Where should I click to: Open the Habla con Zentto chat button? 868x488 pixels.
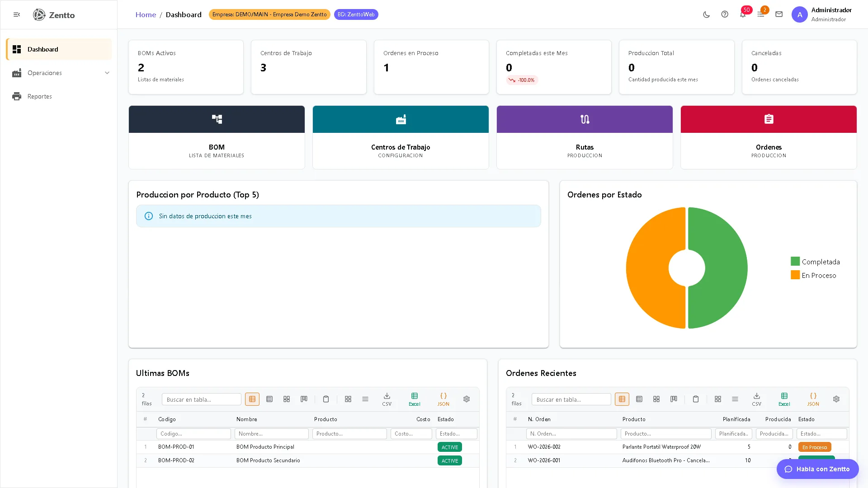click(x=817, y=469)
